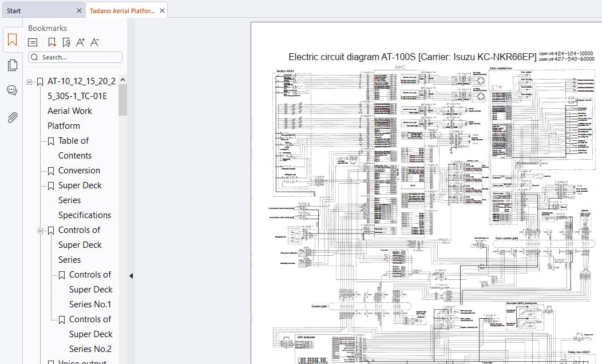Decrease bookmark text size
Viewport: 602px width, 364px height.
95,42
